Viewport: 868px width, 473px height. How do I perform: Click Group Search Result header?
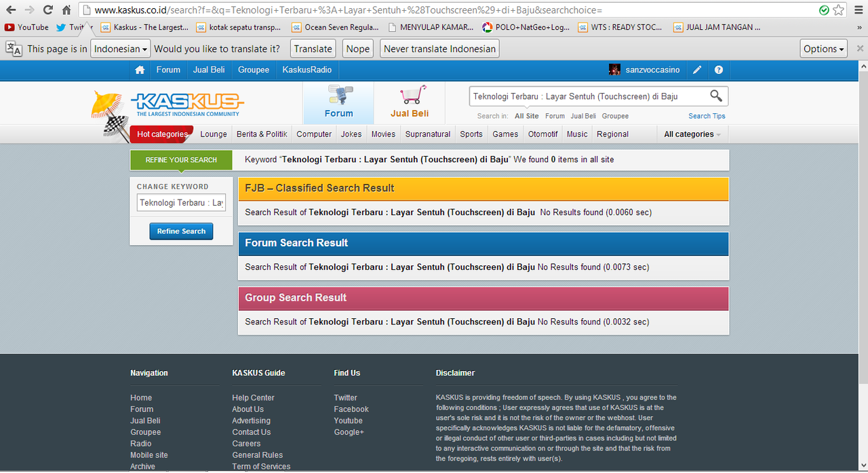[483, 298]
